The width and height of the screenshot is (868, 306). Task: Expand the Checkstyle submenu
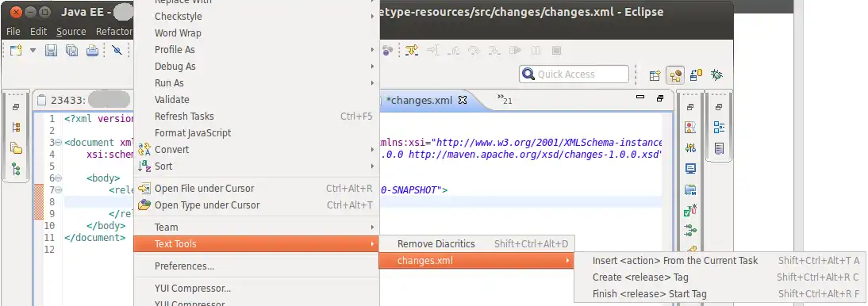pyautogui.click(x=256, y=17)
